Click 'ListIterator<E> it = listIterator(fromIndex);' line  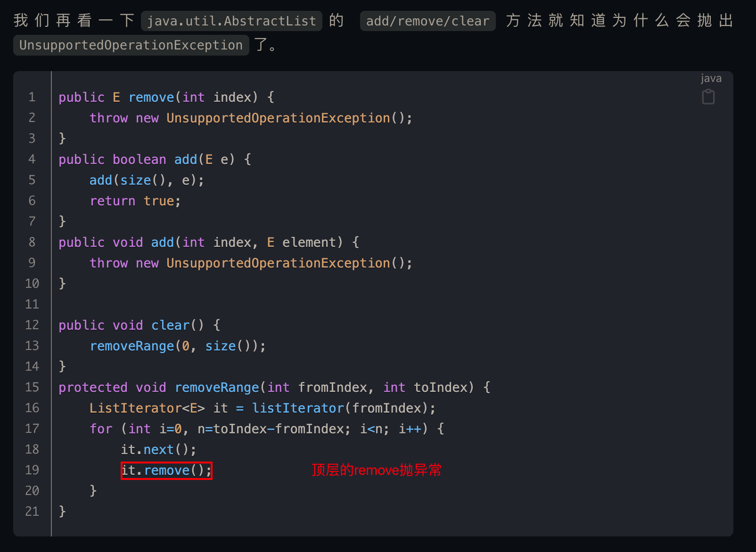[x=263, y=408]
